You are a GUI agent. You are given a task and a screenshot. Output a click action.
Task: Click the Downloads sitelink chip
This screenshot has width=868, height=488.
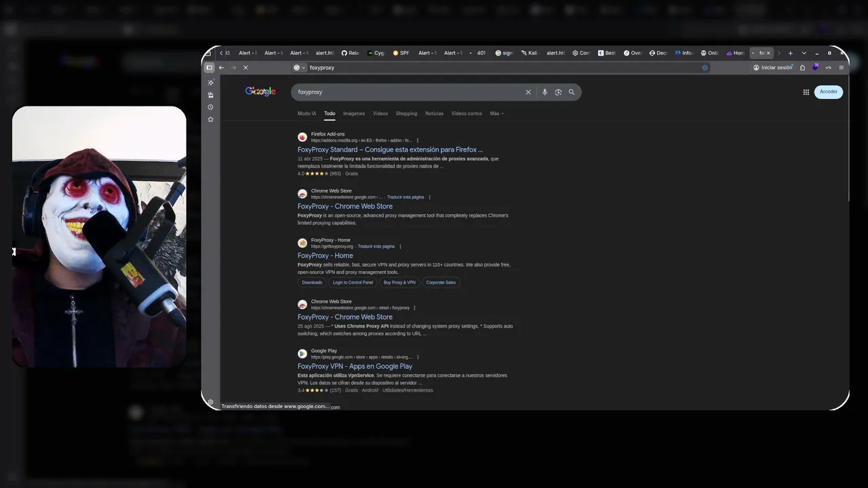(312, 283)
